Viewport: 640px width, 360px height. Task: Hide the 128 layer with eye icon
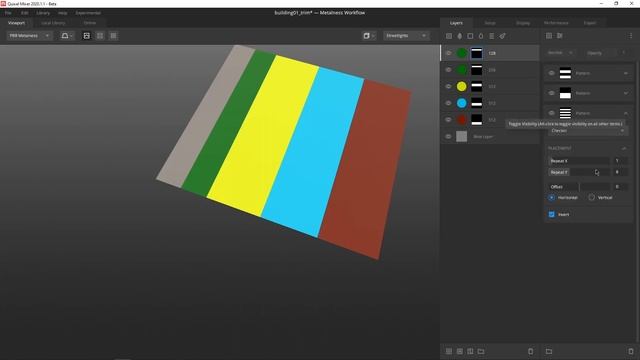(449, 53)
